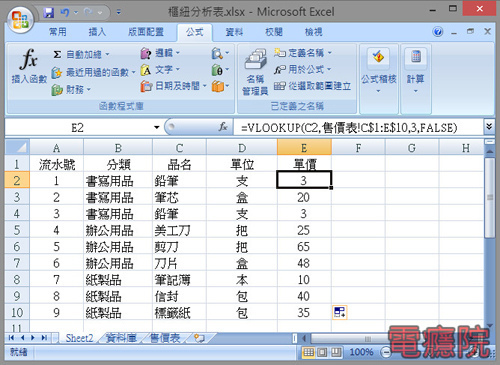Expand the Use in Formula dropdown arrow
This screenshot has height=365, width=500.
point(329,69)
